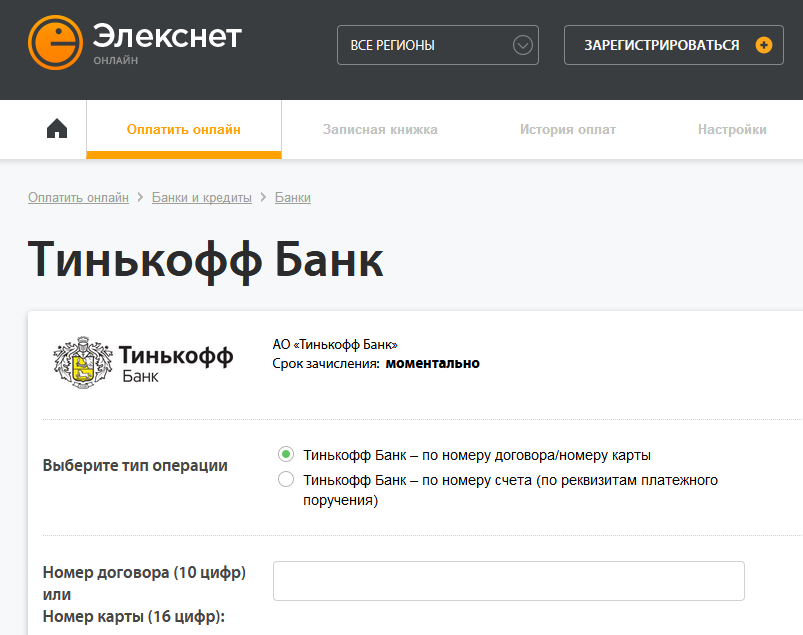The height and width of the screenshot is (635, 803).
Task: Click the text АО «Тинькофф Банк»
Action: click(x=335, y=344)
